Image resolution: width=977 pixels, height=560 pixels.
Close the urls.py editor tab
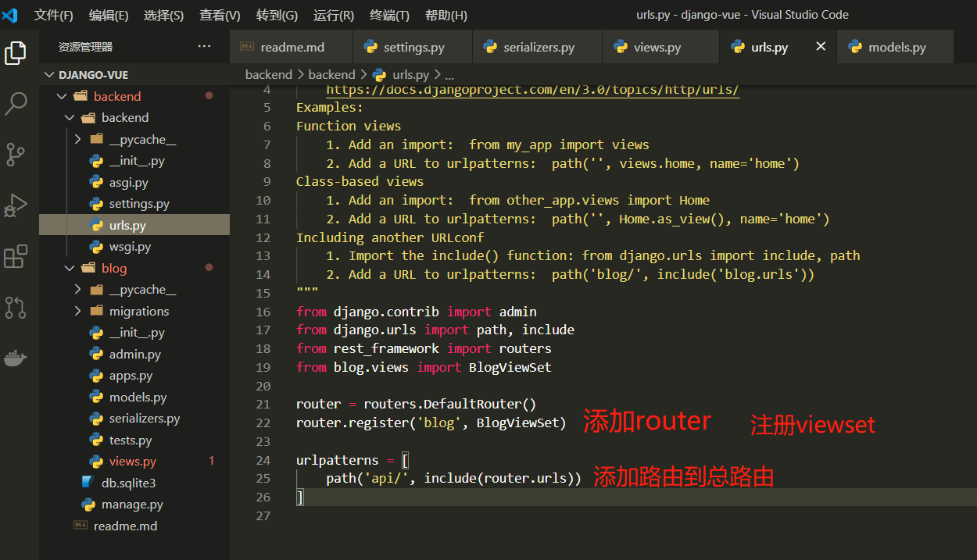821,47
